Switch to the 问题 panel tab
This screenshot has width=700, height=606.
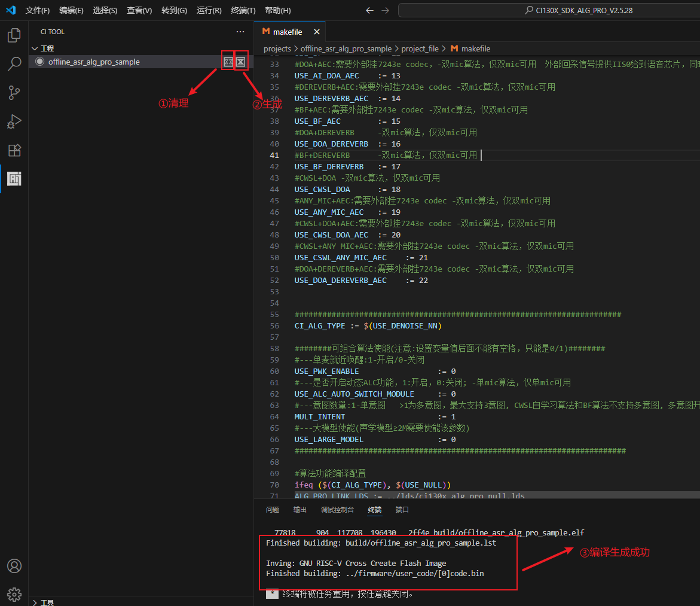pos(273,510)
